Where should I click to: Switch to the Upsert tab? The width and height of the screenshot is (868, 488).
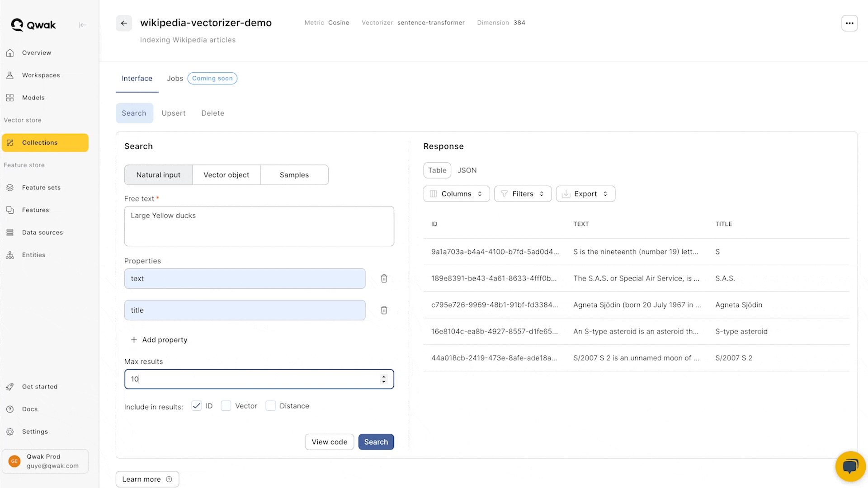[x=173, y=113]
